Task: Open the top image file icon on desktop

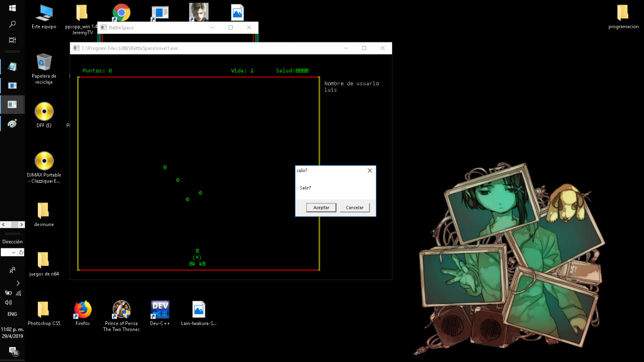Action: click(x=237, y=12)
